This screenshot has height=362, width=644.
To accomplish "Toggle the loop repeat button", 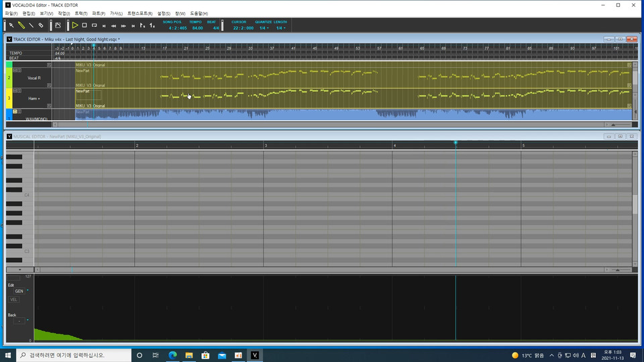I will (95, 25).
